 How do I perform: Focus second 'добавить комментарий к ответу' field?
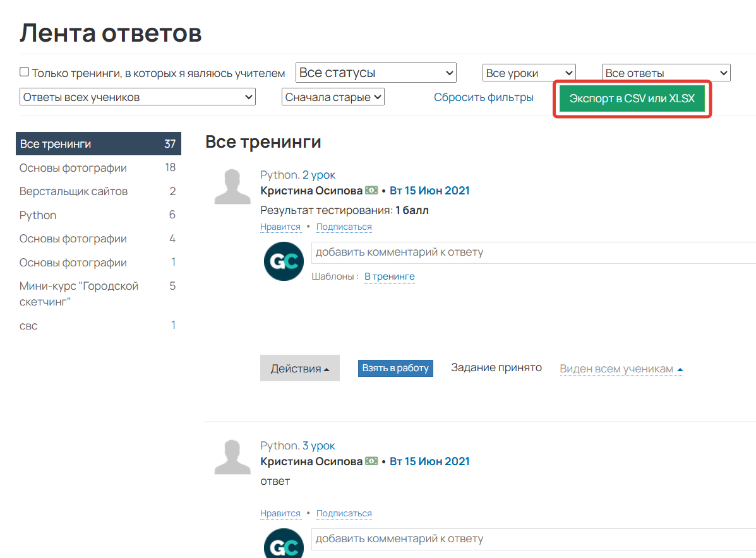click(533, 539)
